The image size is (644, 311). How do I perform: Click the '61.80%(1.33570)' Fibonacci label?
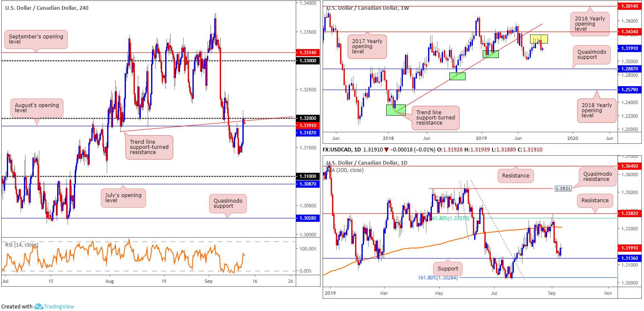coord(451,218)
